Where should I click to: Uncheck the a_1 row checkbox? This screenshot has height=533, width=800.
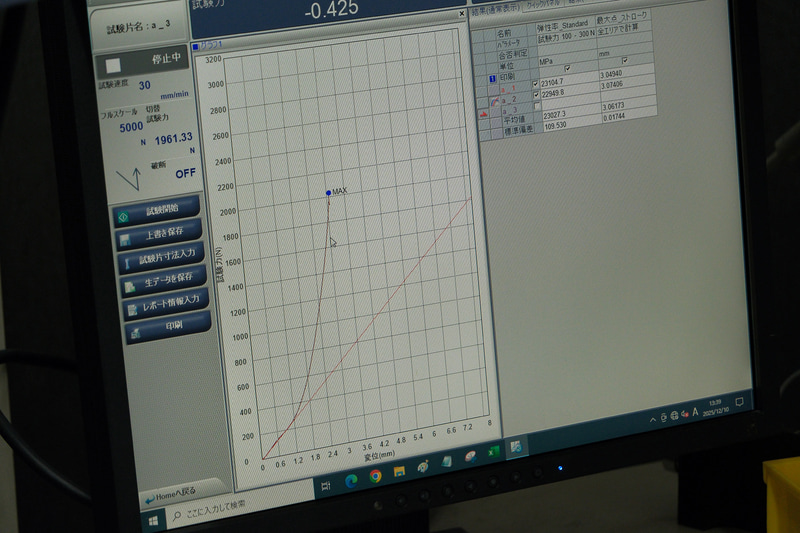click(535, 84)
